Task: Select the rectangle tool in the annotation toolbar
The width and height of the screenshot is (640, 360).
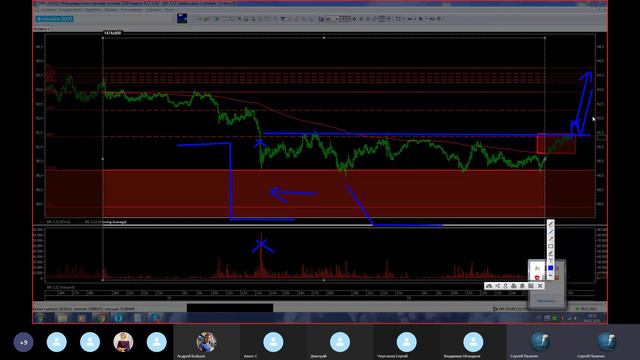Action: pos(551,246)
